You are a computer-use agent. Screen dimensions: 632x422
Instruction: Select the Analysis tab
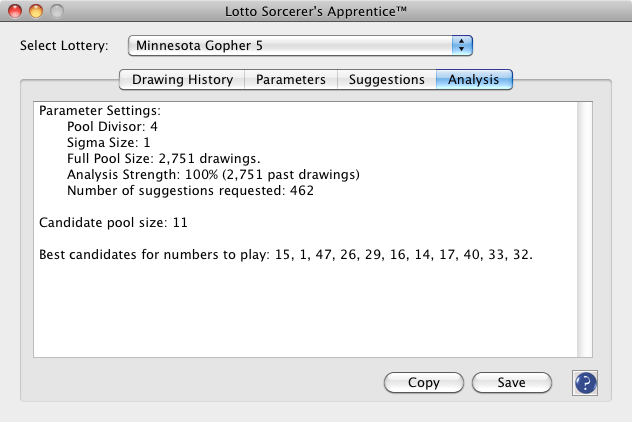click(474, 80)
